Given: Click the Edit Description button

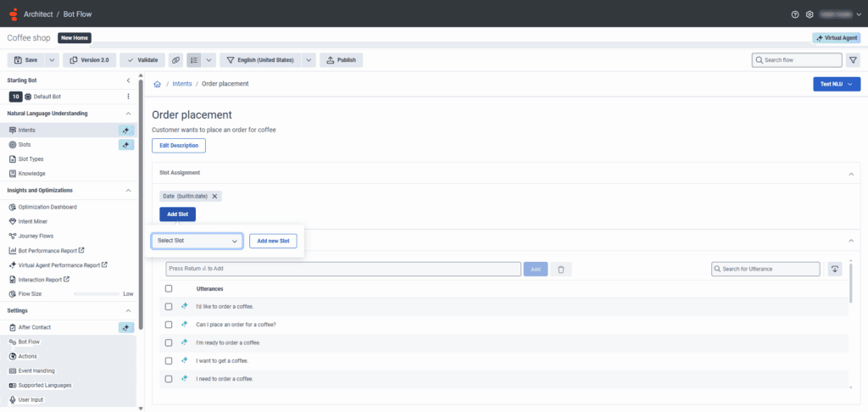Looking at the screenshot, I should click(x=179, y=146).
